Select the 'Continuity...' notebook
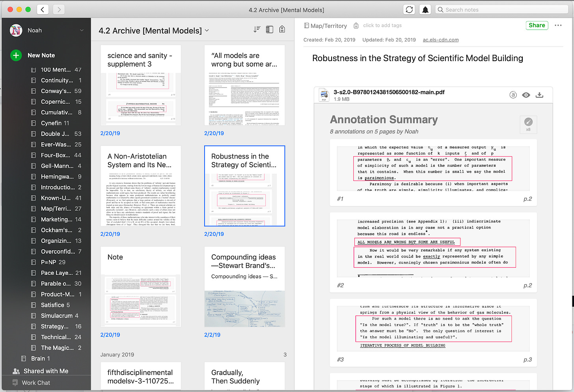 pos(56,80)
